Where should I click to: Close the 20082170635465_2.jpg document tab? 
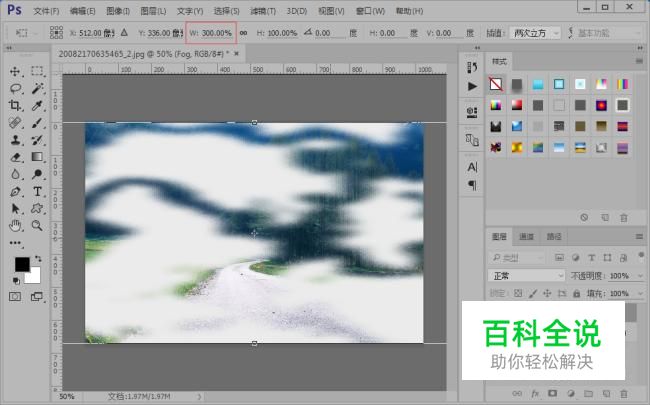point(236,53)
